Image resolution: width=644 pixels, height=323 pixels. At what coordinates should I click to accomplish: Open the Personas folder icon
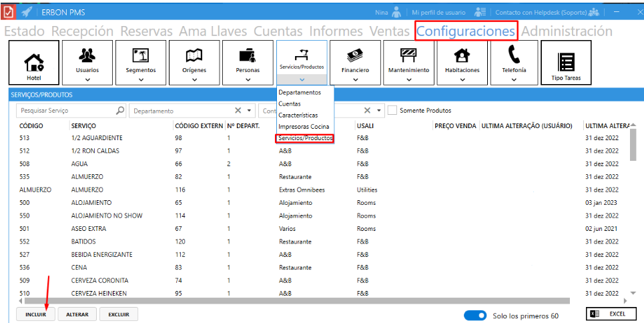click(x=248, y=55)
